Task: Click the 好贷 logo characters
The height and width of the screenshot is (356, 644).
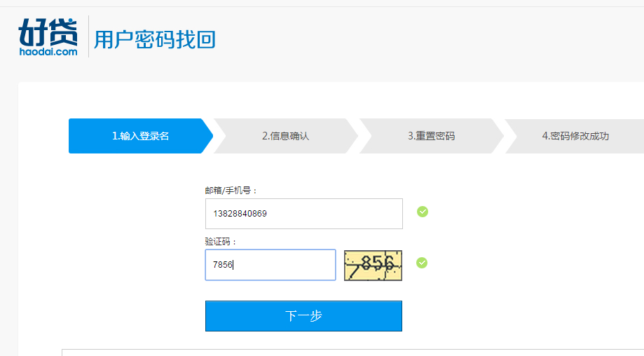Action: tap(48, 32)
